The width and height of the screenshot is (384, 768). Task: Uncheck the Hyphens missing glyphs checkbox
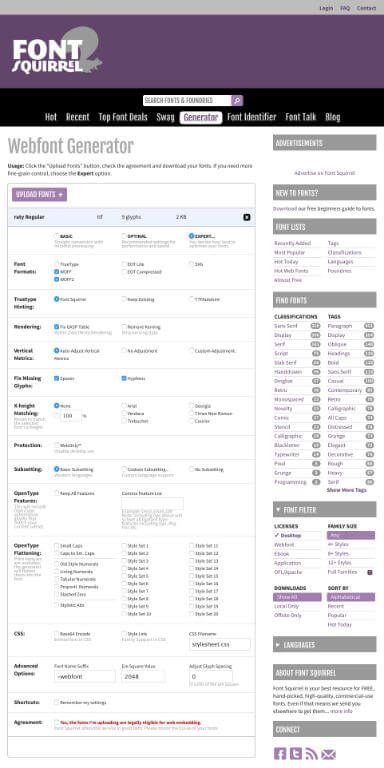(124, 378)
